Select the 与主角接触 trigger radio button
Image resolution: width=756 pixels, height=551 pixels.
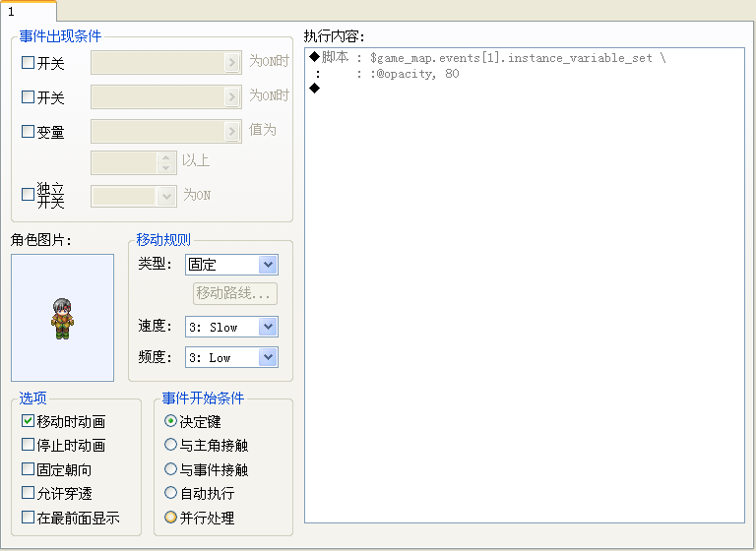pos(170,445)
